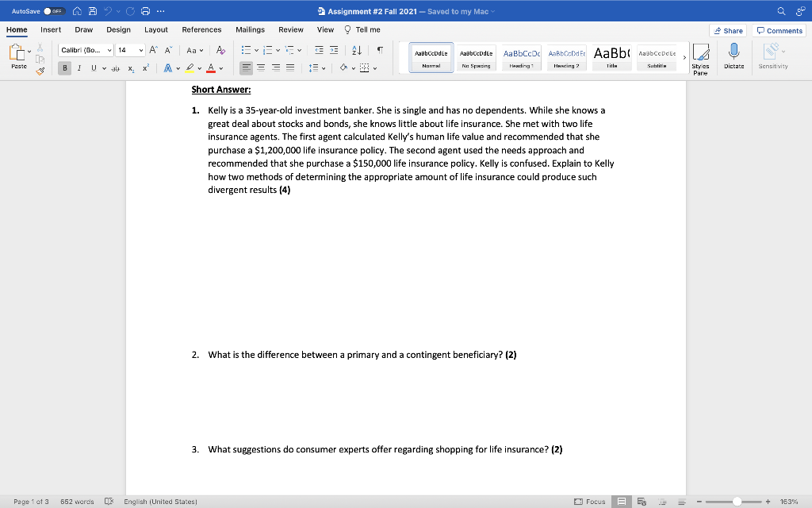Enable Focus mode in status bar
The width and height of the screenshot is (812, 508).
tap(589, 502)
